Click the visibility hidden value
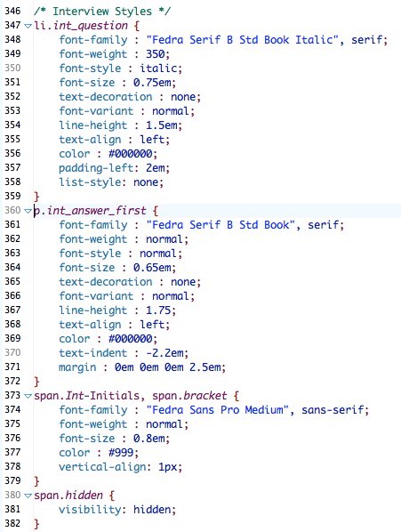This screenshot has height=532, width=401. (152, 510)
